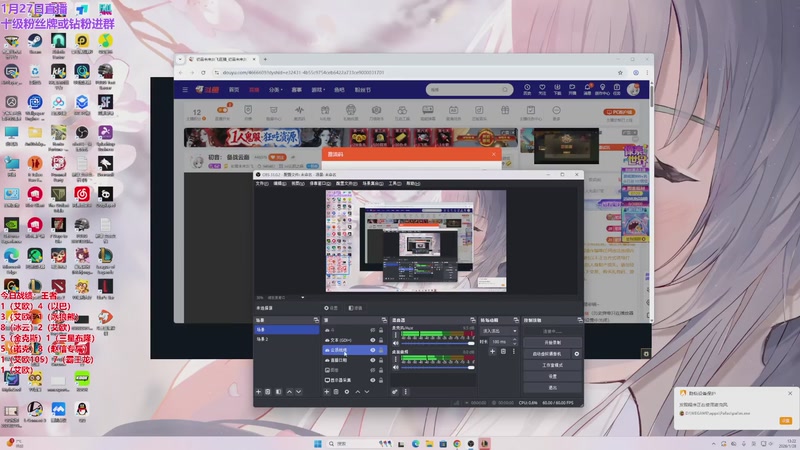800x450 pixels.
Task: Select 场景 2 in scenes list
Action: [x=287, y=339]
